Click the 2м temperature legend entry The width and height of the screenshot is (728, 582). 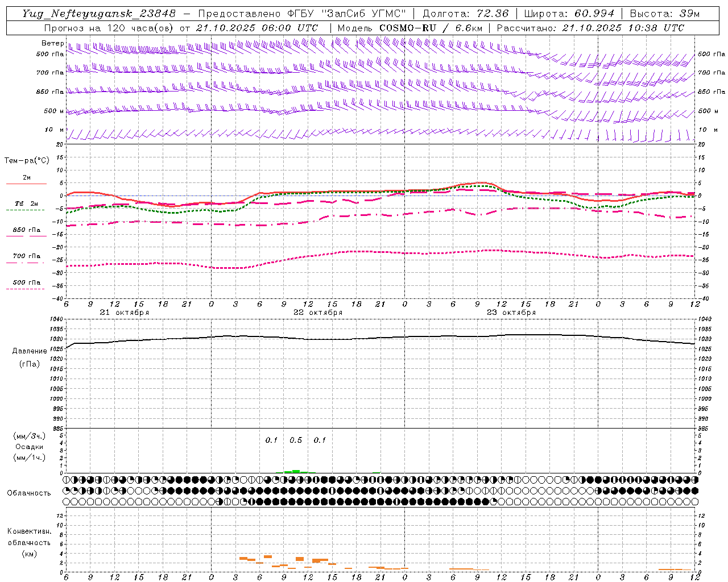click(x=27, y=177)
